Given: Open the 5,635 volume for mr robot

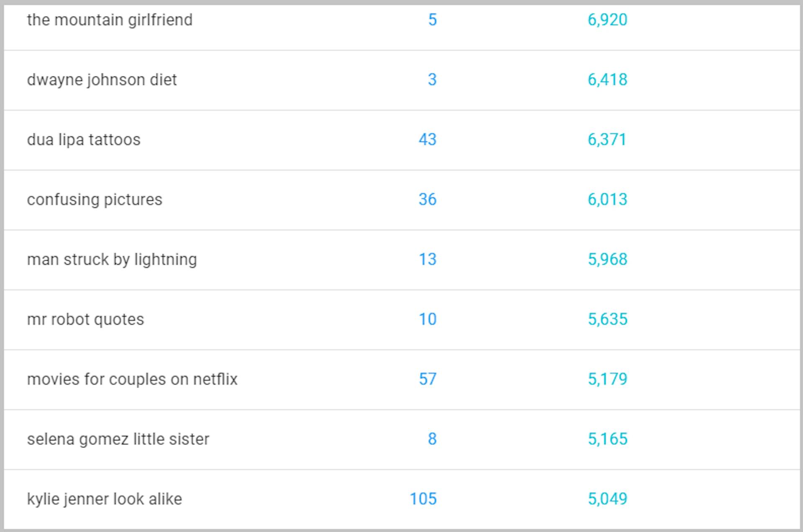Looking at the screenshot, I should pyautogui.click(x=607, y=320).
